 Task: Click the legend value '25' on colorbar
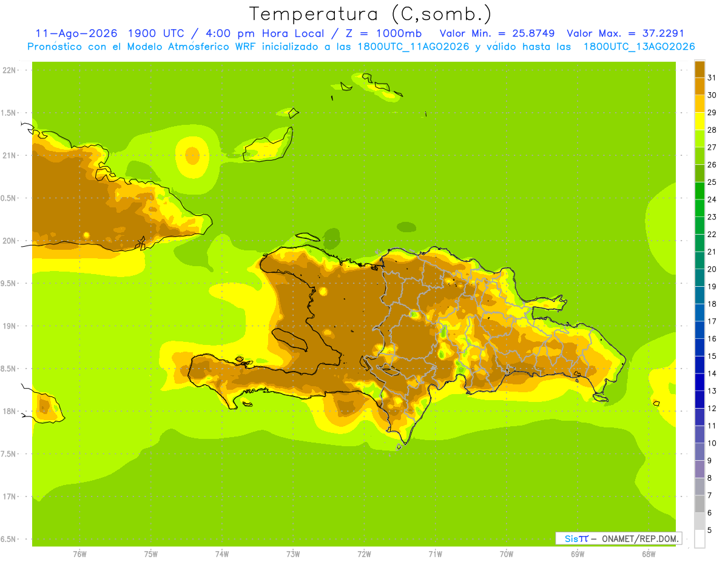point(712,182)
